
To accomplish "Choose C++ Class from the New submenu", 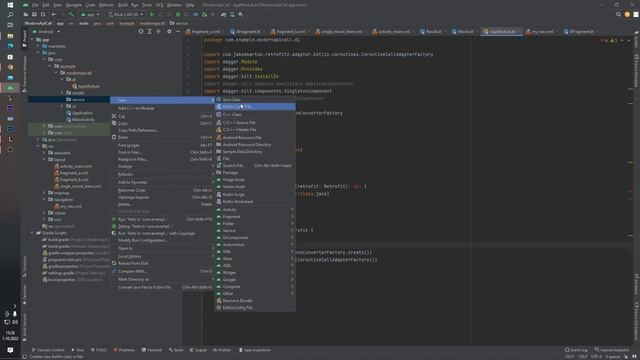I will (255, 115).
